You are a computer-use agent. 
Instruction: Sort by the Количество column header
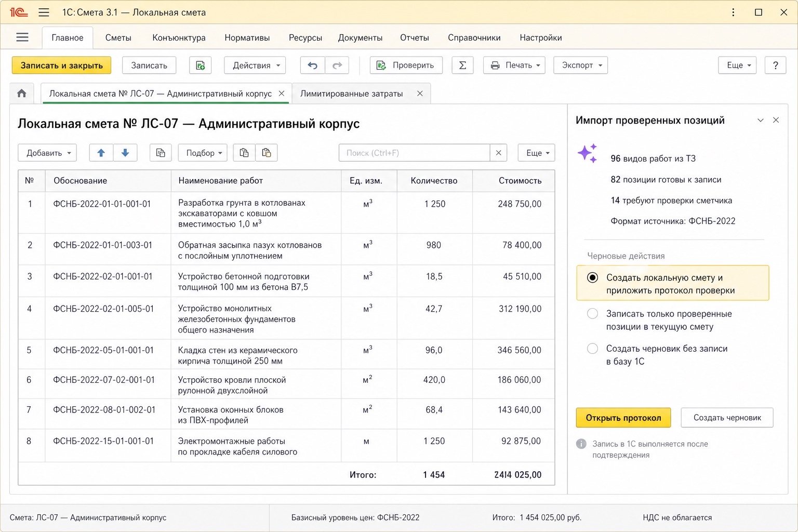pyautogui.click(x=434, y=180)
